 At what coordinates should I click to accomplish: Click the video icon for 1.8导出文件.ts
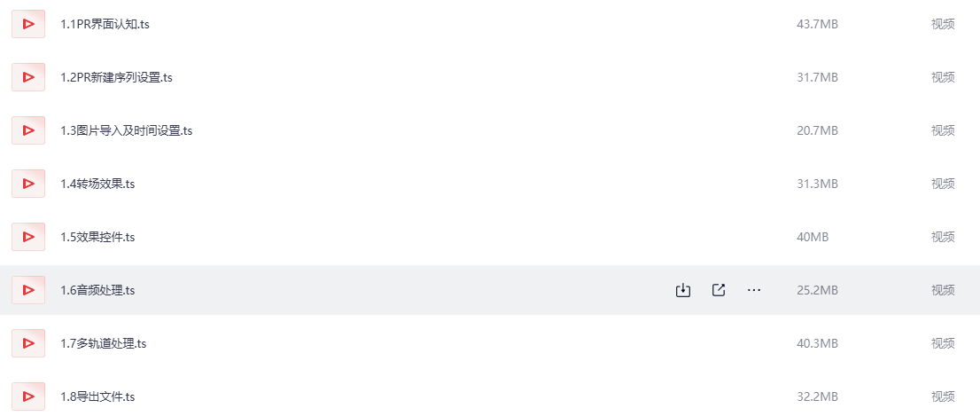coord(28,396)
